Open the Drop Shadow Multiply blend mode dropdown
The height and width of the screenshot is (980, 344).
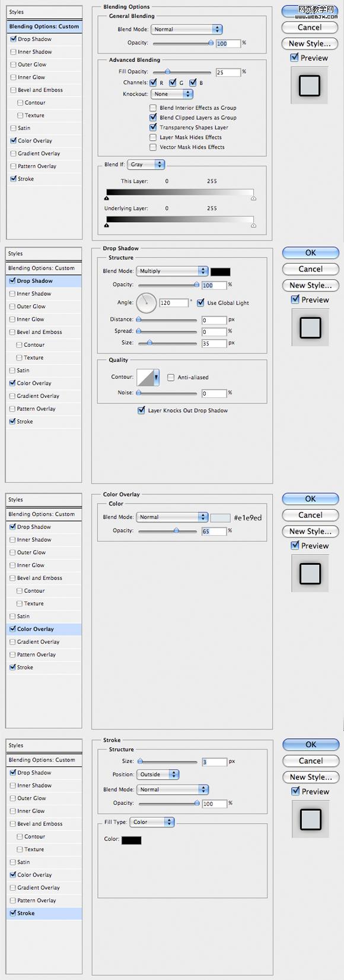click(x=172, y=271)
